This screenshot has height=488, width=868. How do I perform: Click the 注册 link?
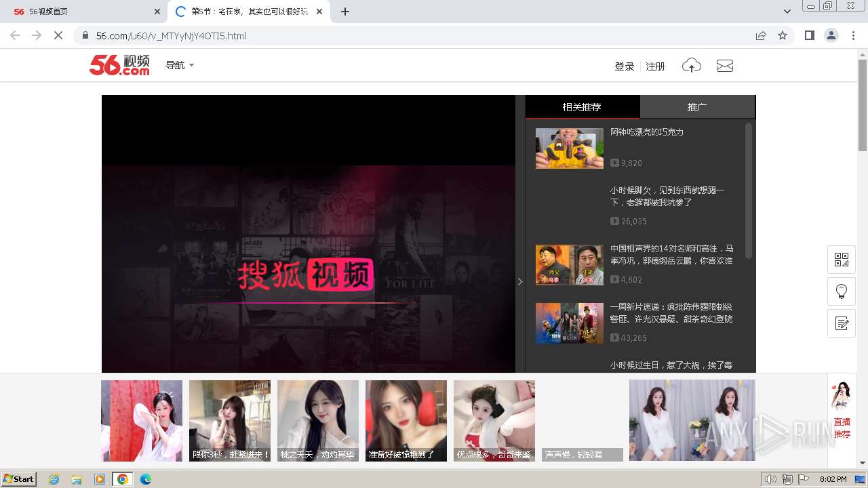coord(655,66)
